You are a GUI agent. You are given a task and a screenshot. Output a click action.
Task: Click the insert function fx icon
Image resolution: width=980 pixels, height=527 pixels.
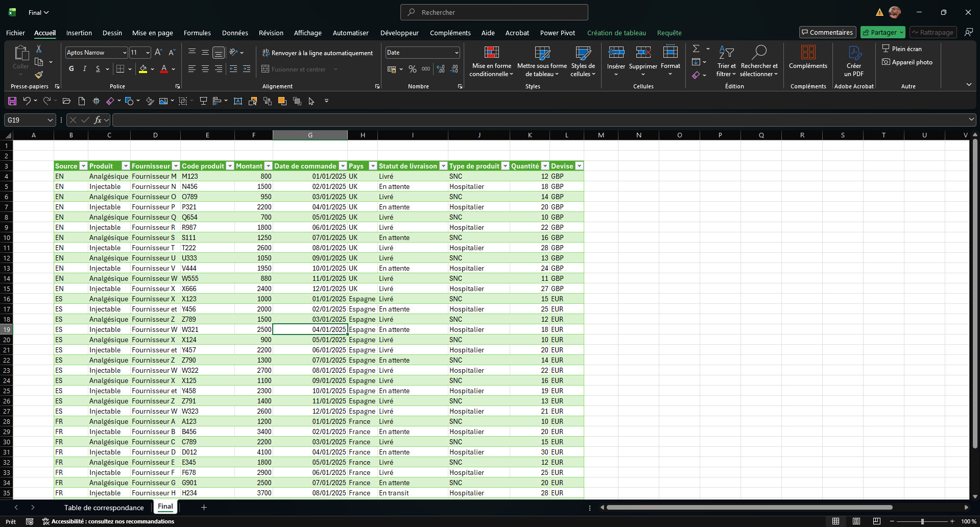[98, 120]
